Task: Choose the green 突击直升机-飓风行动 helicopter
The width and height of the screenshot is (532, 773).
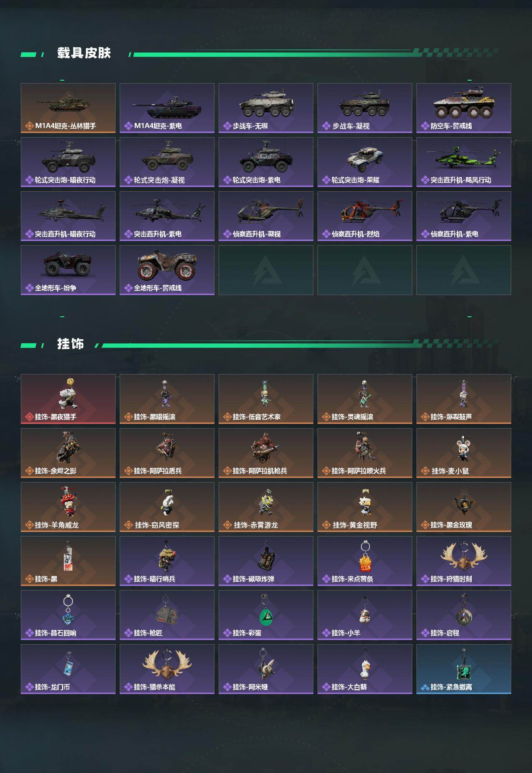Action: point(464,162)
